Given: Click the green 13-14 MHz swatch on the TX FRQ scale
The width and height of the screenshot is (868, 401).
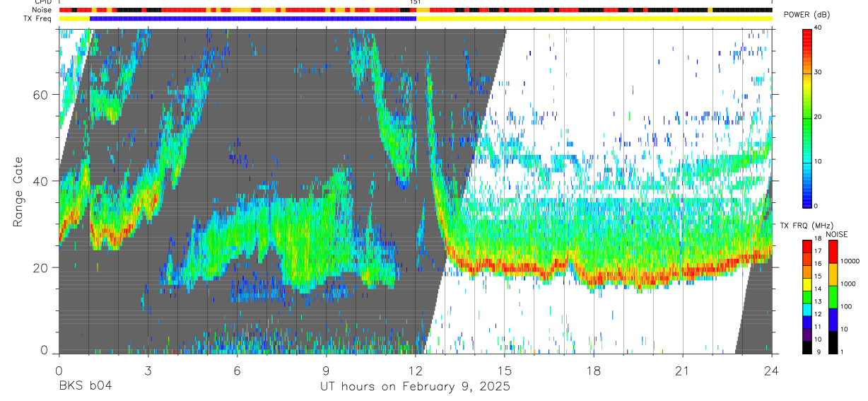Looking at the screenshot, I should 807,296.
